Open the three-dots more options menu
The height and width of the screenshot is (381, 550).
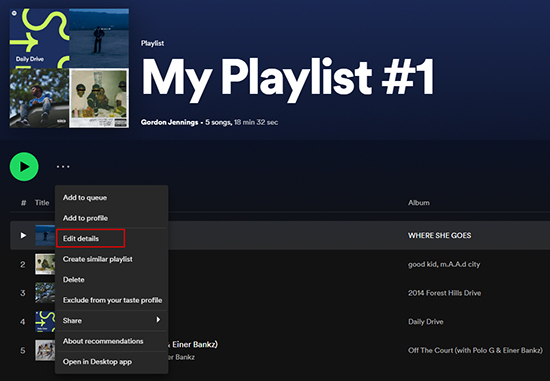pyautogui.click(x=63, y=167)
